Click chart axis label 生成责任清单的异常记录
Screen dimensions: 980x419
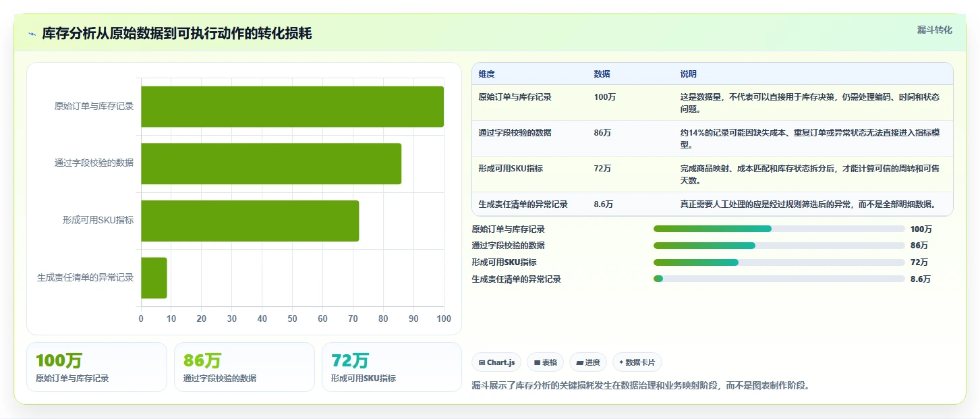tap(86, 278)
